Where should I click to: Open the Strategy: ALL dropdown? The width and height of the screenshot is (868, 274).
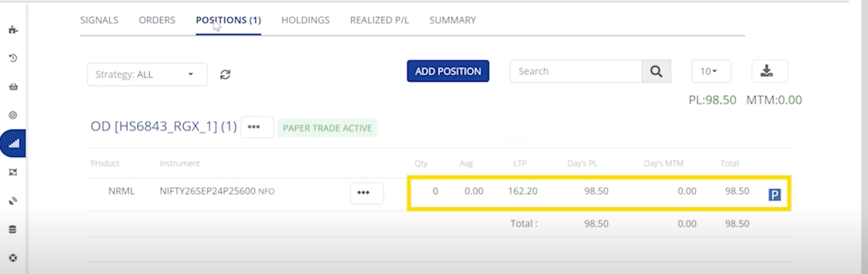tap(147, 75)
